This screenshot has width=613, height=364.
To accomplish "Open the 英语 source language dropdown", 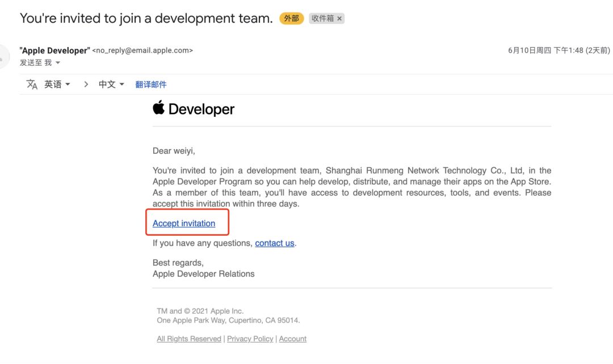I will click(57, 84).
